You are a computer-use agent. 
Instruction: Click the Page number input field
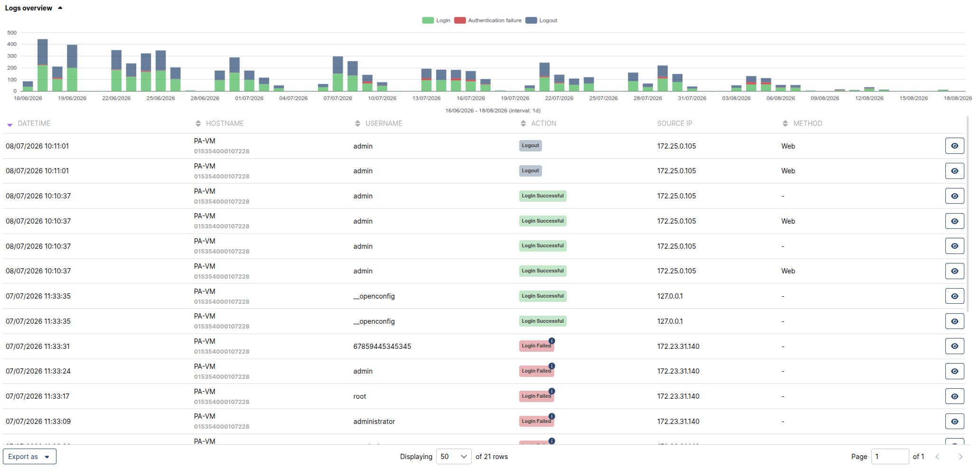(890, 457)
